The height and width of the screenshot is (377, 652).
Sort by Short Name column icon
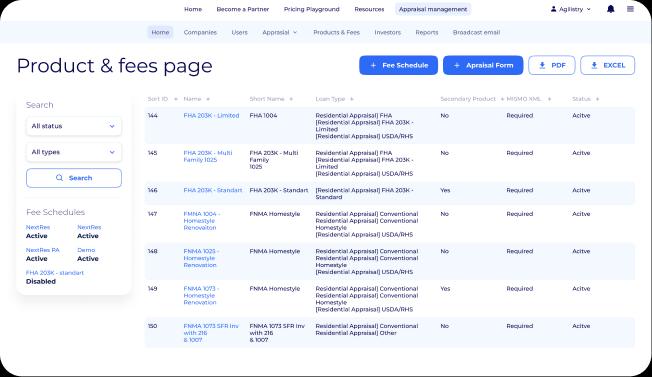click(291, 99)
